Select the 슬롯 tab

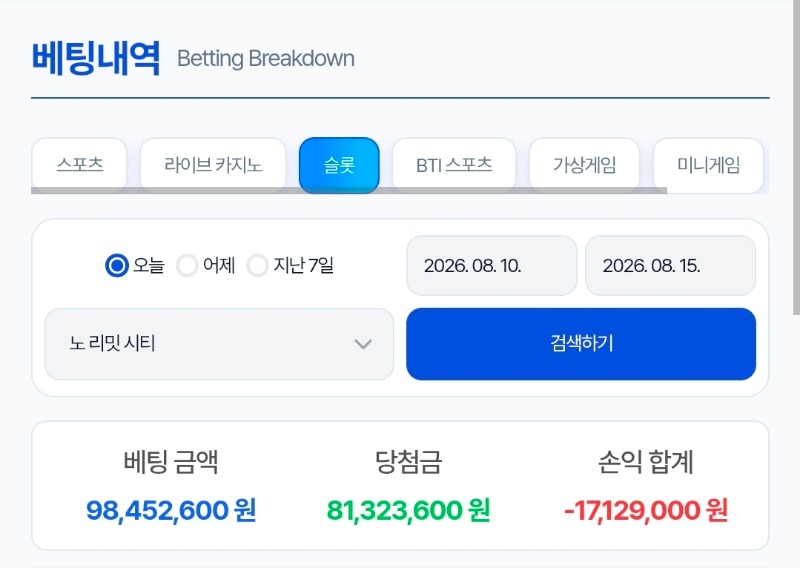(x=339, y=165)
